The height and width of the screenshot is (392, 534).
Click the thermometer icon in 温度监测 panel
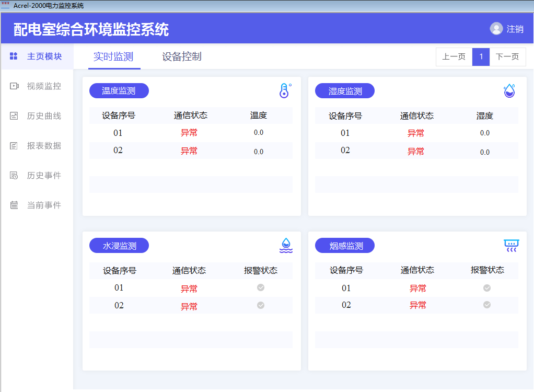pos(284,90)
